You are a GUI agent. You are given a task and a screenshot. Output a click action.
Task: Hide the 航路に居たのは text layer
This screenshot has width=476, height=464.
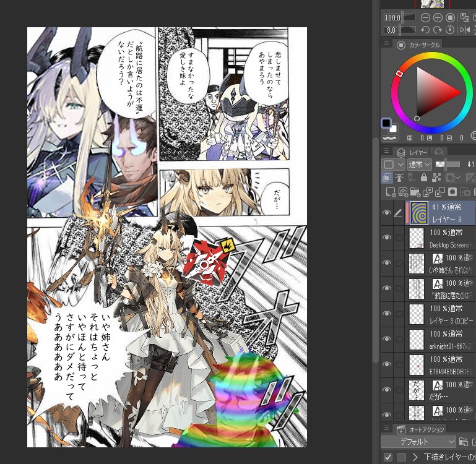click(386, 288)
